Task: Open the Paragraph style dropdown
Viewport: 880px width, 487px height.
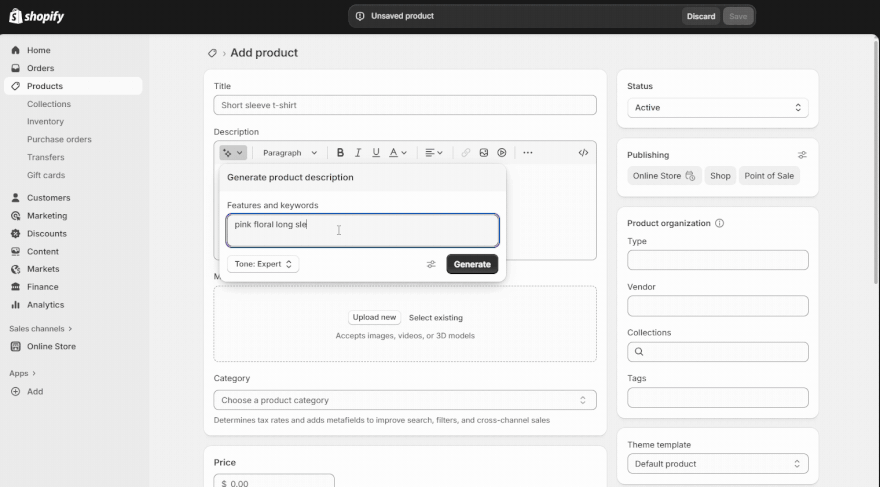Action: (x=290, y=153)
